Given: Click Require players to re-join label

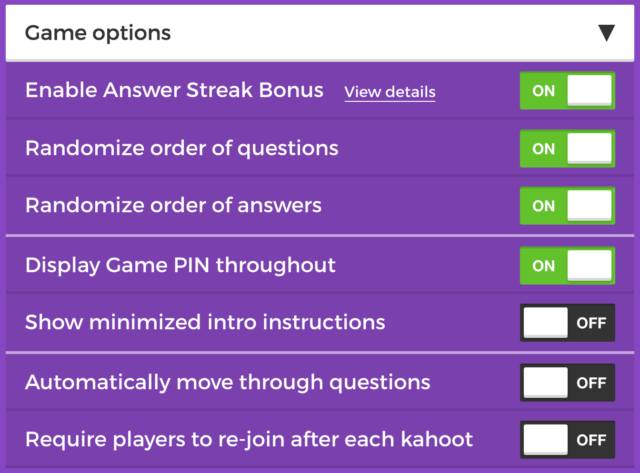Looking at the screenshot, I should 248,439.
